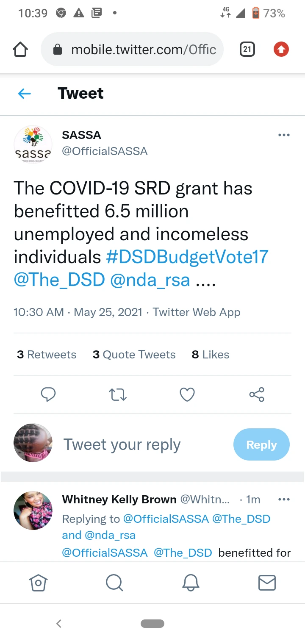Retweet the SASSA tweet

pyautogui.click(x=118, y=394)
